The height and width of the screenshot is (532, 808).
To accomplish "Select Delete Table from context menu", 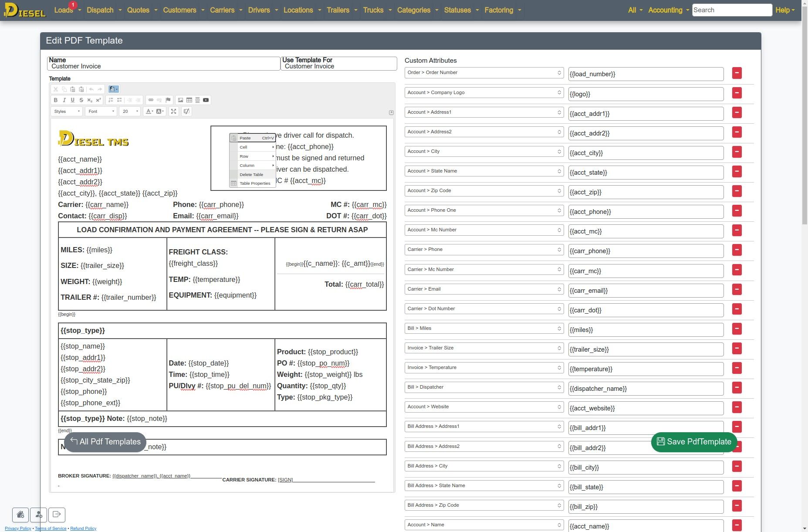I will [x=251, y=175].
